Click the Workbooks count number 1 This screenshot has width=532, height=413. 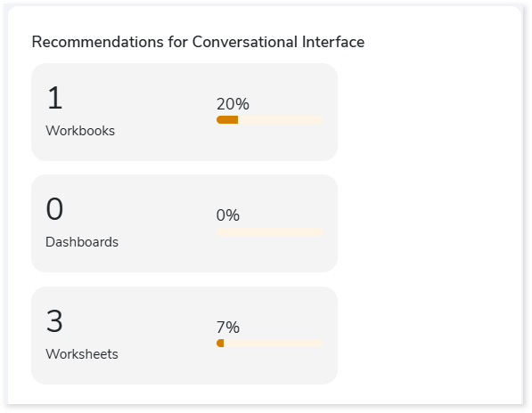pyautogui.click(x=55, y=98)
